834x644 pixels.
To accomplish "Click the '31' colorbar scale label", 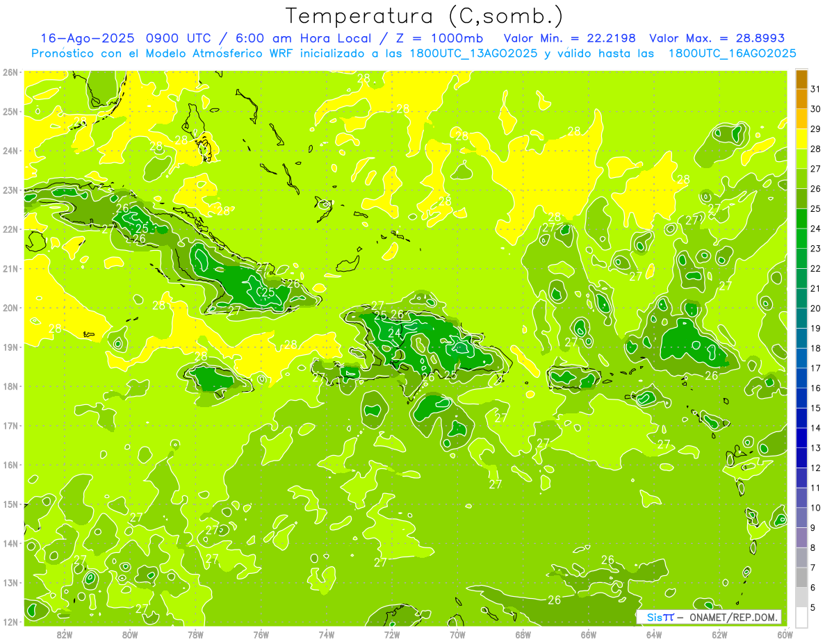I will (x=816, y=89).
